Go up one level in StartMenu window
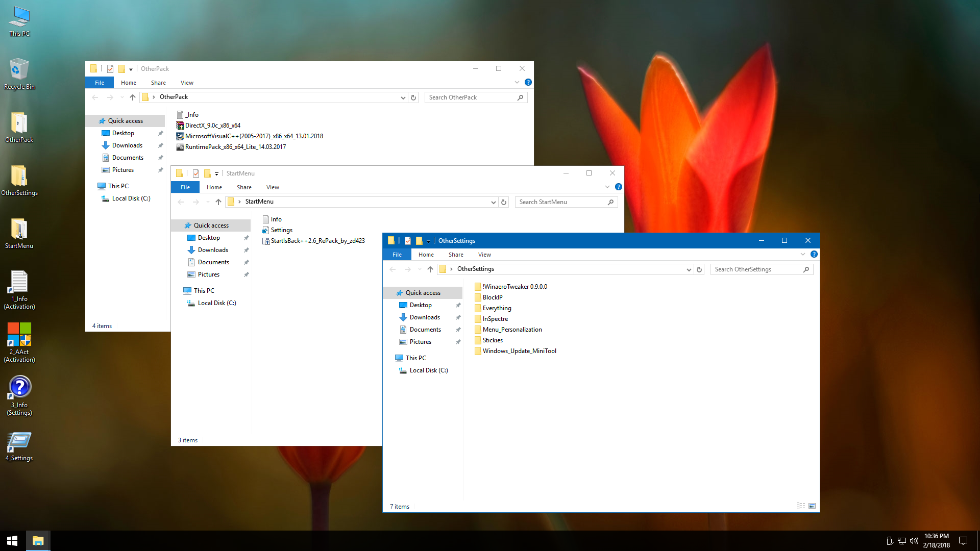The width and height of the screenshot is (980, 551). [218, 202]
